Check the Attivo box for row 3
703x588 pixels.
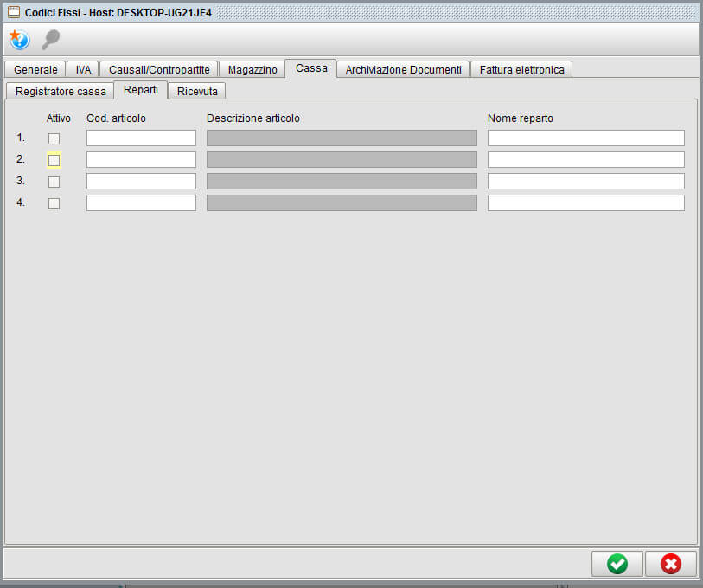(x=54, y=182)
